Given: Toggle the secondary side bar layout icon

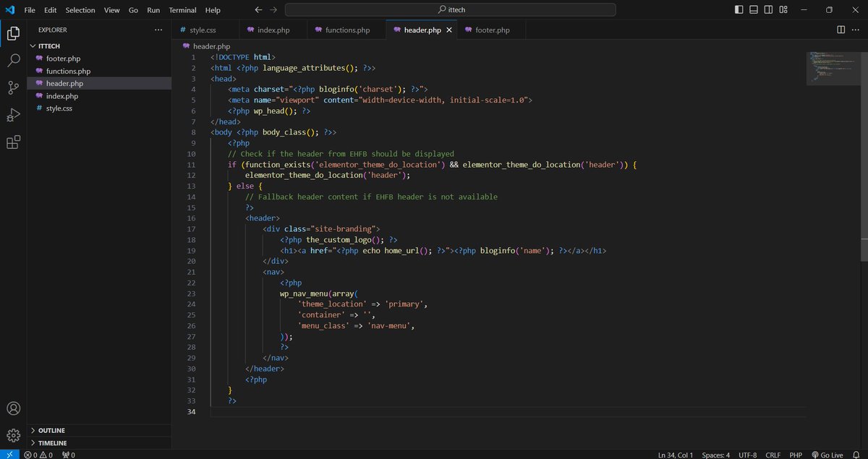Looking at the screenshot, I should click(x=767, y=10).
